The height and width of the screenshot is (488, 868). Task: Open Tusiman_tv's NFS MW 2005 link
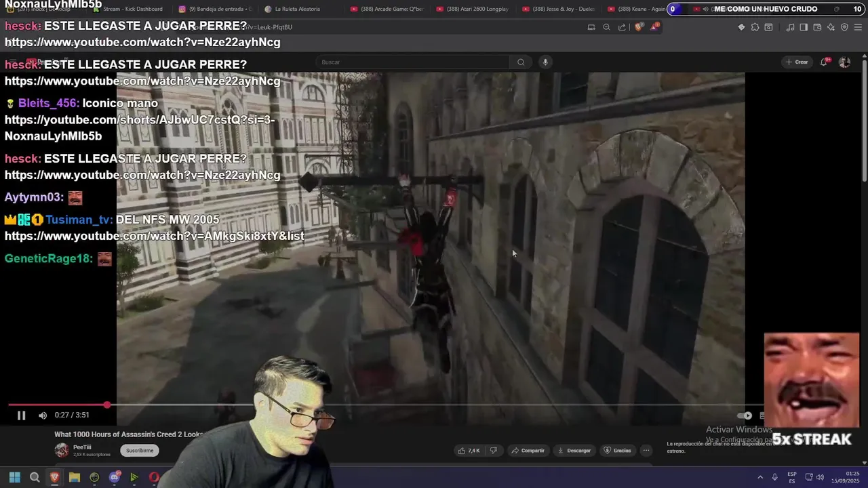click(x=155, y=236)
